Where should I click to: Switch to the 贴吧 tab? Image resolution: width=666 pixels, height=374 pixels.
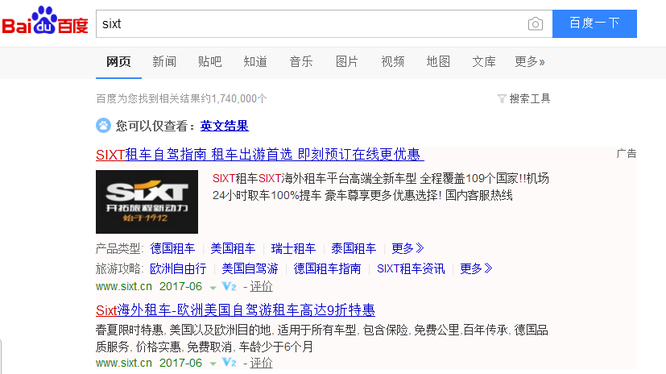(x=210, y=62)
